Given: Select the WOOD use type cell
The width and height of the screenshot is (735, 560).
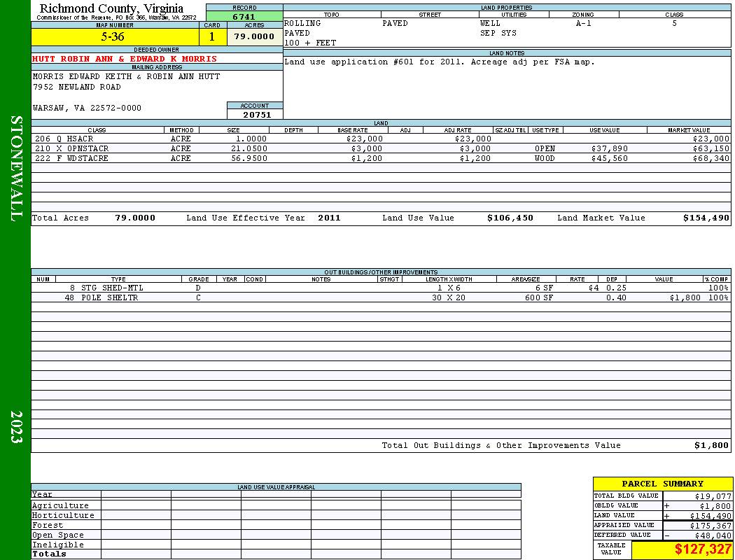Looking at the screenshot, I should point(545,158).
